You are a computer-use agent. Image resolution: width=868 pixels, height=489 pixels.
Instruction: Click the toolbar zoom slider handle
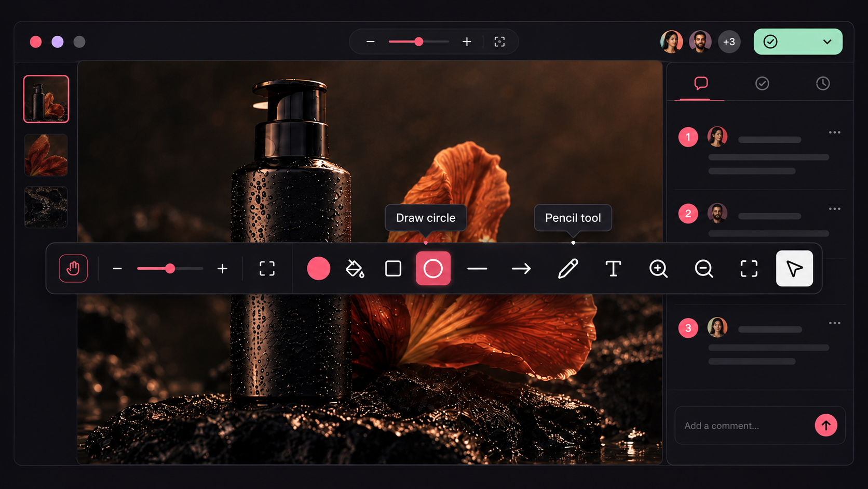(170, 269)
